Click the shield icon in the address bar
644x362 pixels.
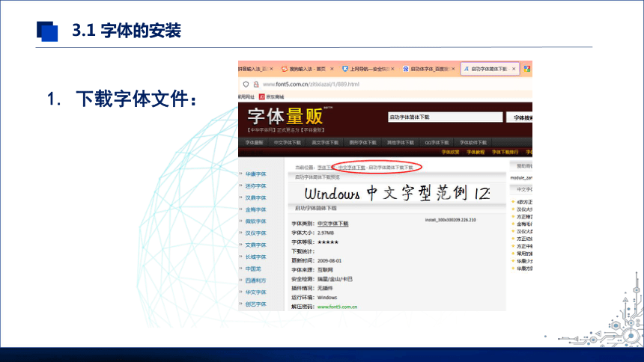tap(246, 84)
